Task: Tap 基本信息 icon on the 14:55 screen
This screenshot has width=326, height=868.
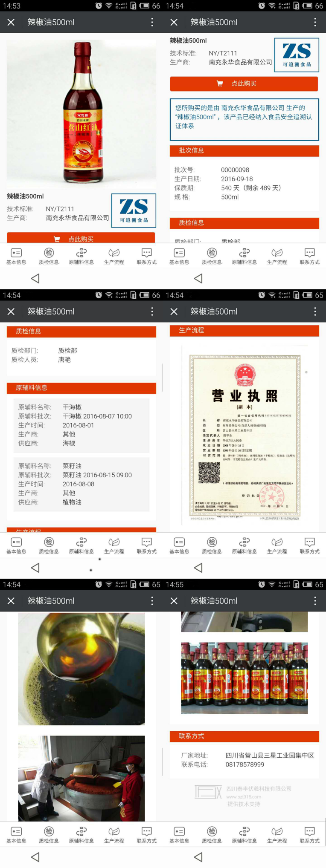Action: (x=179, y=834)
